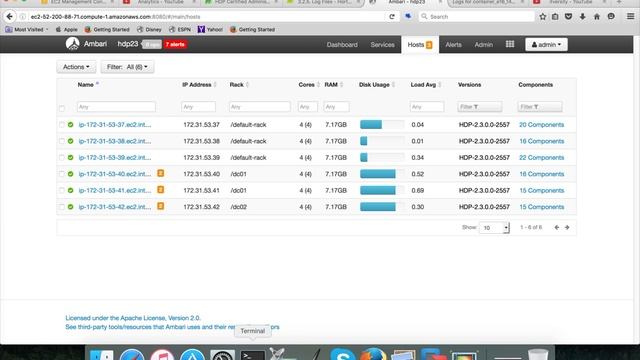Sort by Rack column arrows
This screenshot has width=640, height=360.
[247, 85]
